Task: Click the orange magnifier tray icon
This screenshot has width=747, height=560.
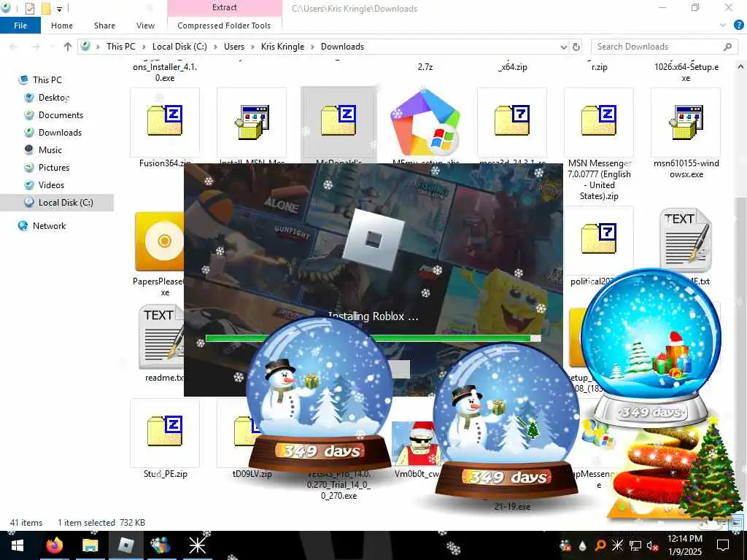Action: [x=600, y=545]
